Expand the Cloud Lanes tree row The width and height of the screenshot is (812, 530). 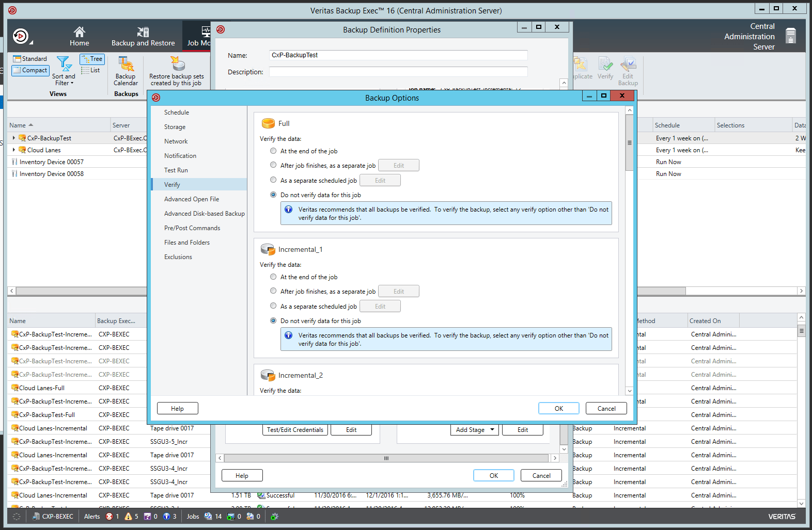[x=14, y=150]
